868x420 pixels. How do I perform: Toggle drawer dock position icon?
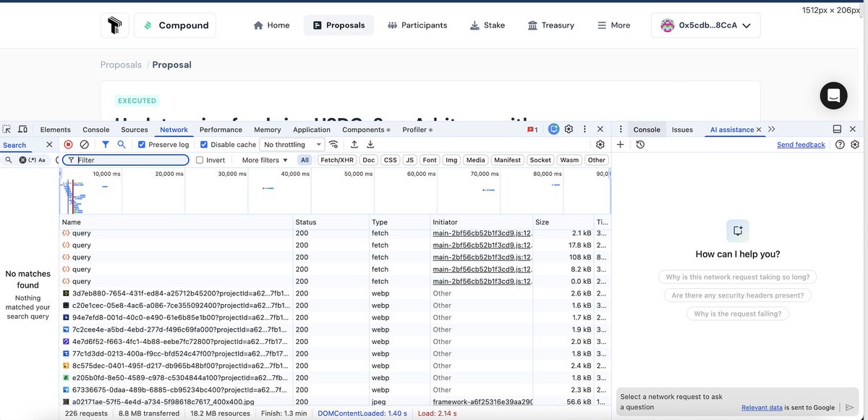pos(837,130)
